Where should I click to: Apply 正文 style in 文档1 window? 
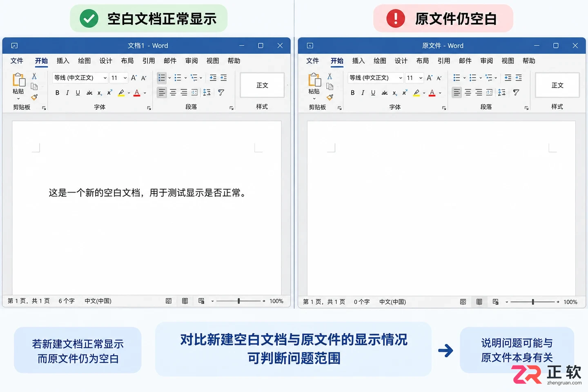[x=262, y=85]
